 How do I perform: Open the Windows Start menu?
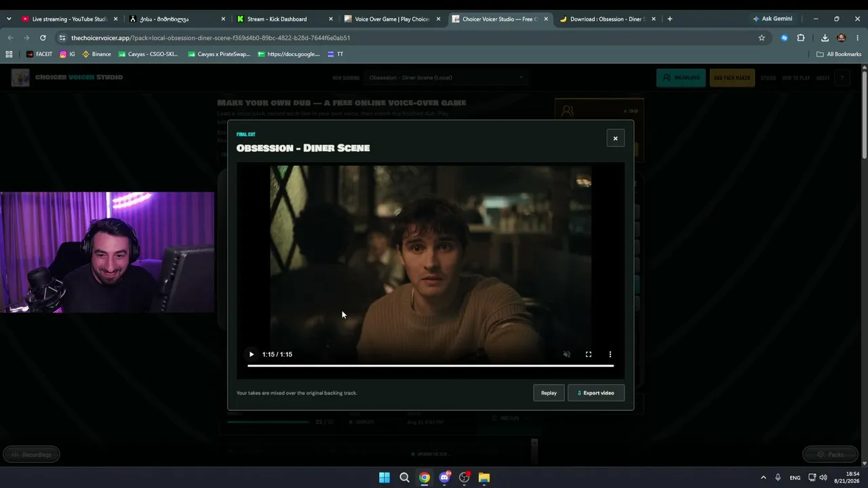(x=384, y=478)
